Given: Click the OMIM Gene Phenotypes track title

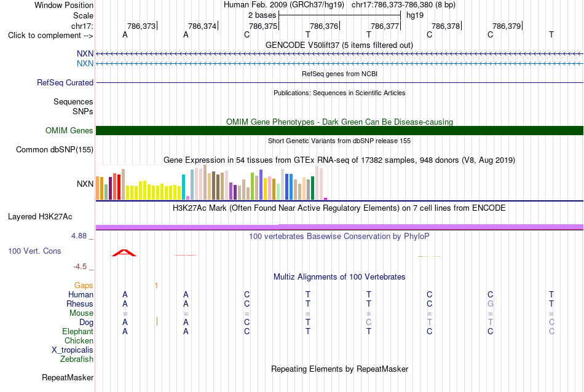Looking at the screenshot, I should [x=339, y=122].
